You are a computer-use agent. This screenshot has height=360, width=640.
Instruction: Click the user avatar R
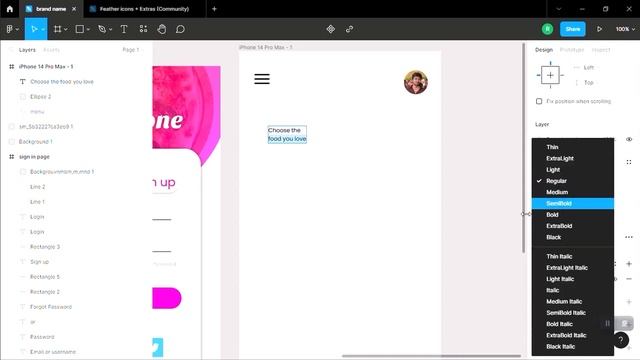coord(547,29)
